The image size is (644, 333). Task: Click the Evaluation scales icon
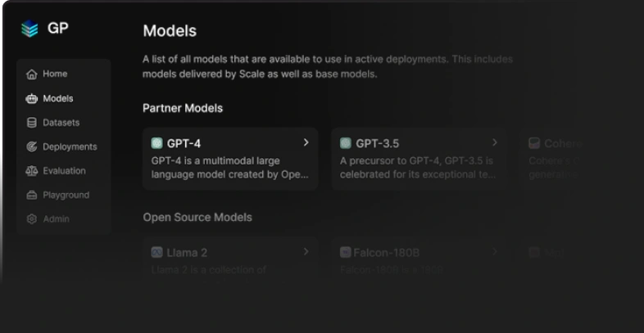pyautogui.click(x=32, y=171)
